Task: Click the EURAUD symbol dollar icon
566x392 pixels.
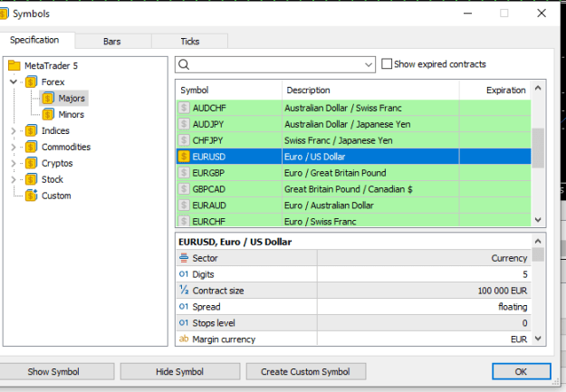Action: (184, 205)
